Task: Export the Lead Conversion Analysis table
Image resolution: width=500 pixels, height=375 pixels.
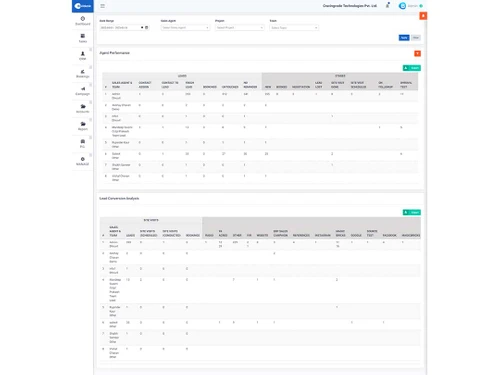Action: pyautogui.click(x=412, y=212)
